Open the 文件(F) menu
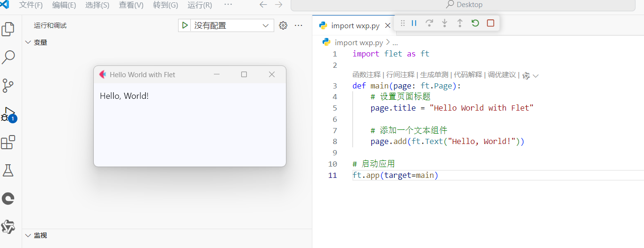 (x=31, y=5)
